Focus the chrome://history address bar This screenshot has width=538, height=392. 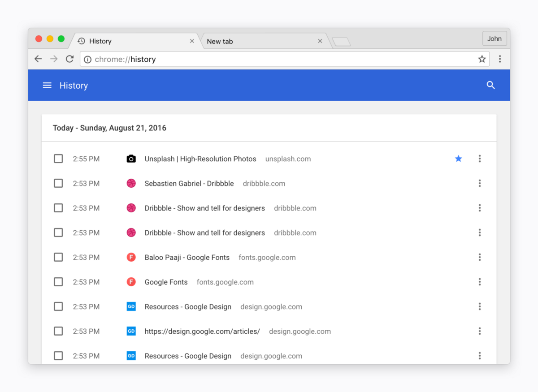click(285, 59)
